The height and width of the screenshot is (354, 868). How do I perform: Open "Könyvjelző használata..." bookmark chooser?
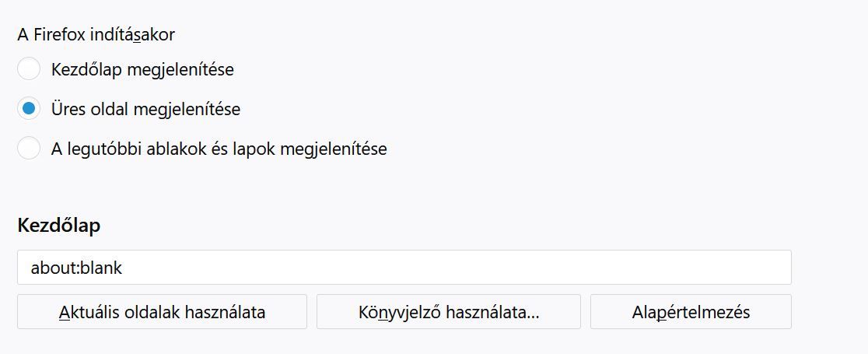(x=449, y=312)
